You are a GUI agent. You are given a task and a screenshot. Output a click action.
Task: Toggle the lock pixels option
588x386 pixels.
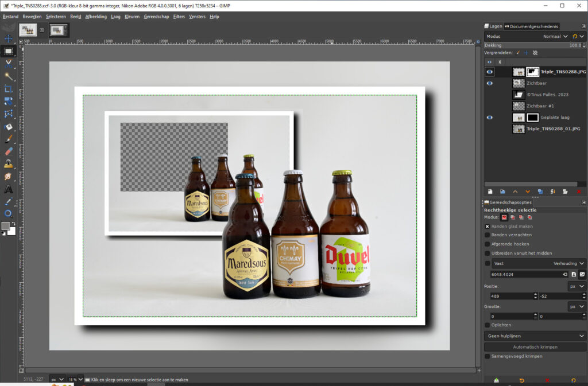tap(518, 53)
